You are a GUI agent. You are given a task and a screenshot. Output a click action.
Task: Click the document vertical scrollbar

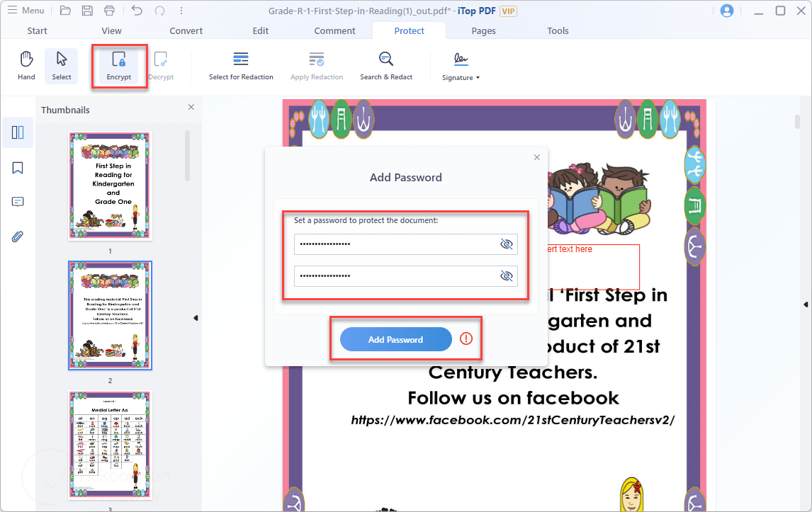click(798, 121)
